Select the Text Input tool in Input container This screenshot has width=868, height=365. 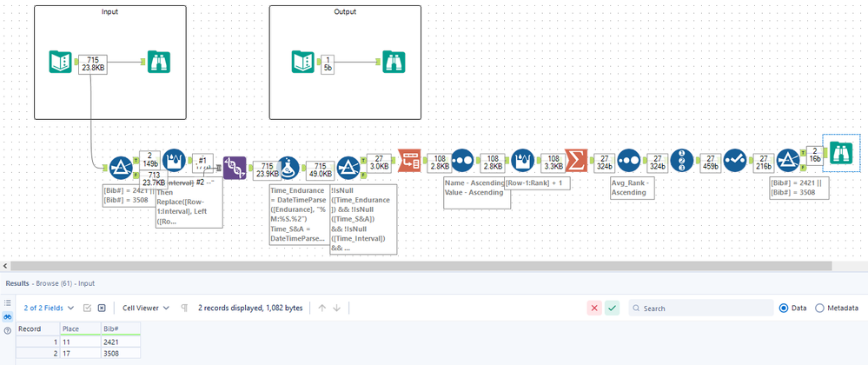coord(60,62)
